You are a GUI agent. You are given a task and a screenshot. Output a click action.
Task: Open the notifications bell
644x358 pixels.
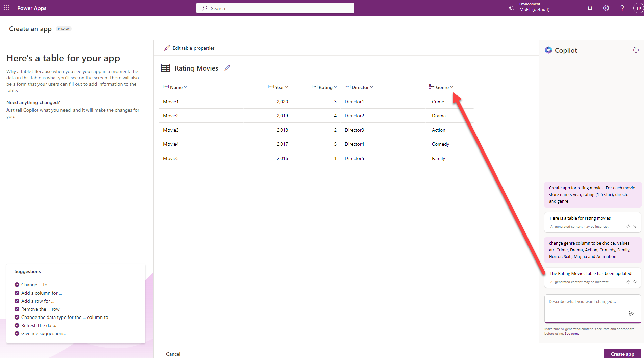[x=590, y=8]
